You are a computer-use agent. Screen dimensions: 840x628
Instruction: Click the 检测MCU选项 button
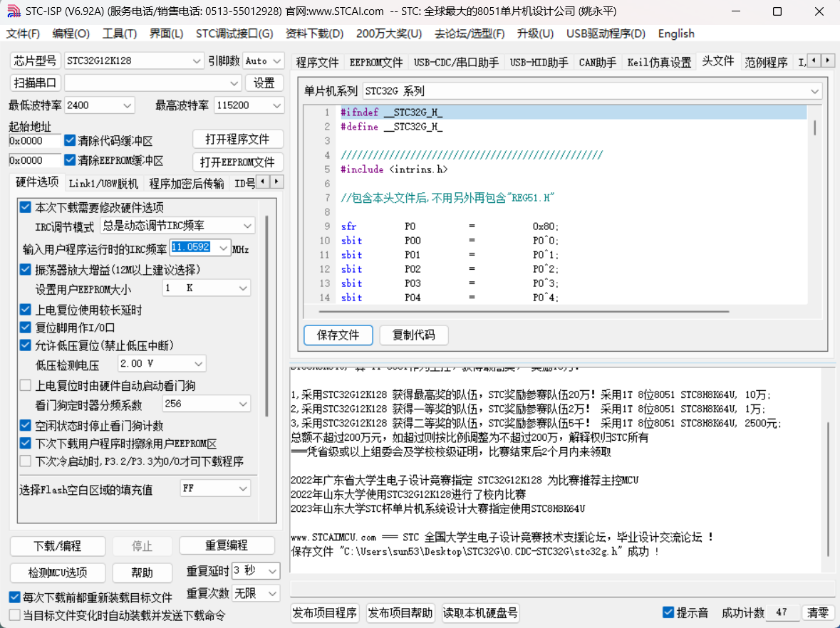pyautogui.click(x=57, y=572)
